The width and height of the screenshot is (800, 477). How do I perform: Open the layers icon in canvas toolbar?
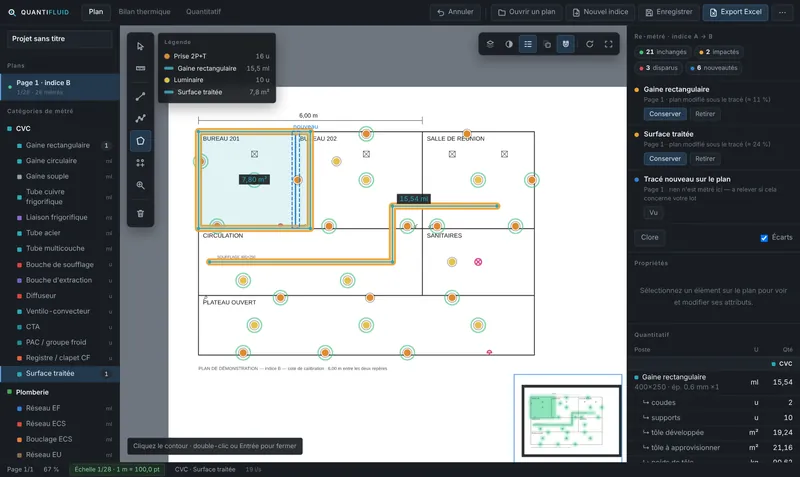click(490, 44)
